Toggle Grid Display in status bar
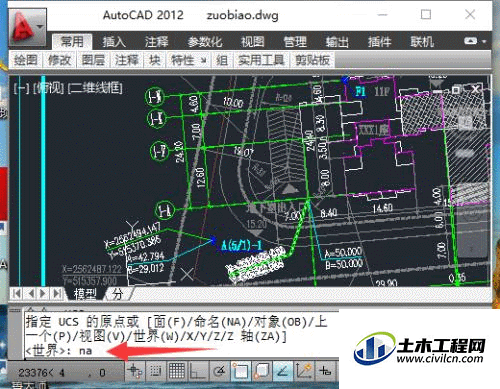This screenshot has width=500, height=389. (x=177, y=371)
